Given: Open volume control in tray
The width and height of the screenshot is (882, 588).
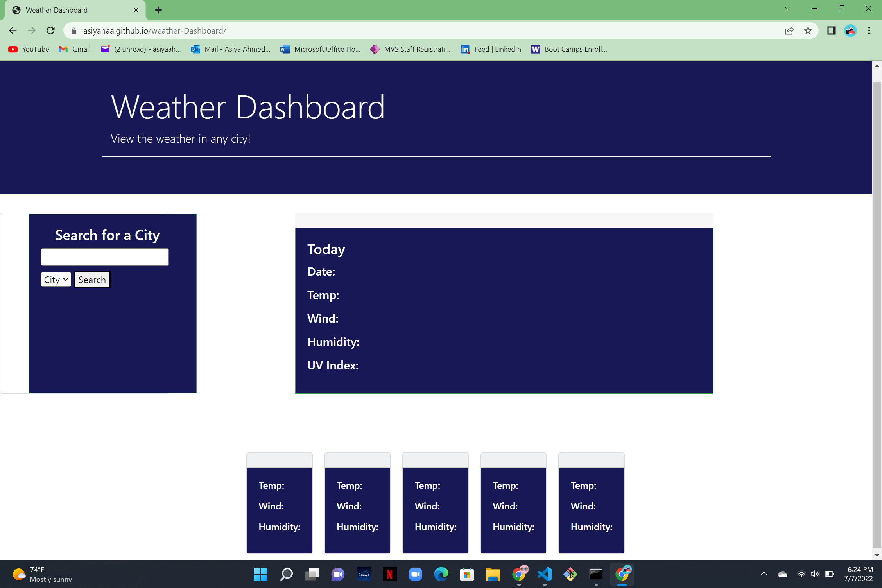Looking at the screenshot, I should coord(815,574).
